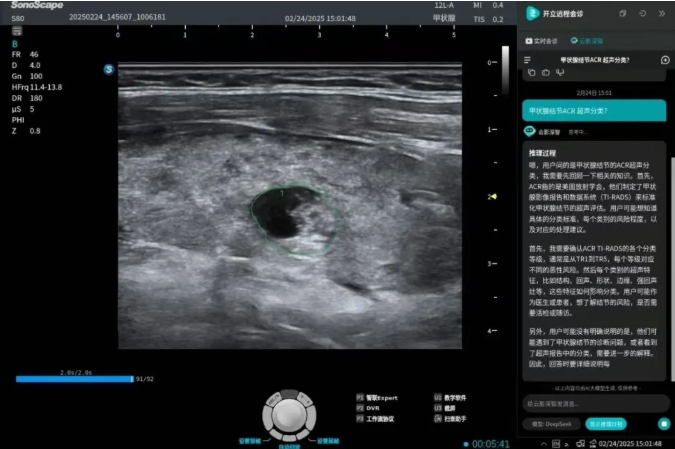Image resolution: width=675 pixels, height=449 pixels.
Task: Stop generation with the teal square button
Action: coord(664,424)
